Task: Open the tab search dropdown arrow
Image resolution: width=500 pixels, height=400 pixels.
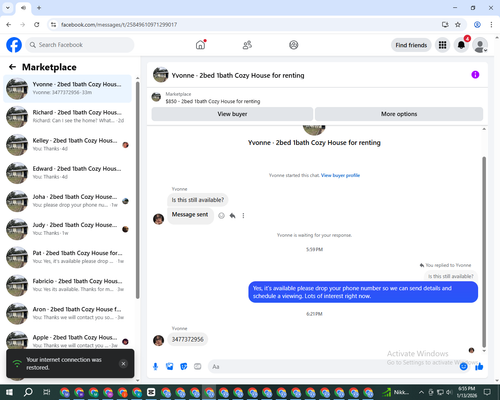Action: tap(8, 8)
